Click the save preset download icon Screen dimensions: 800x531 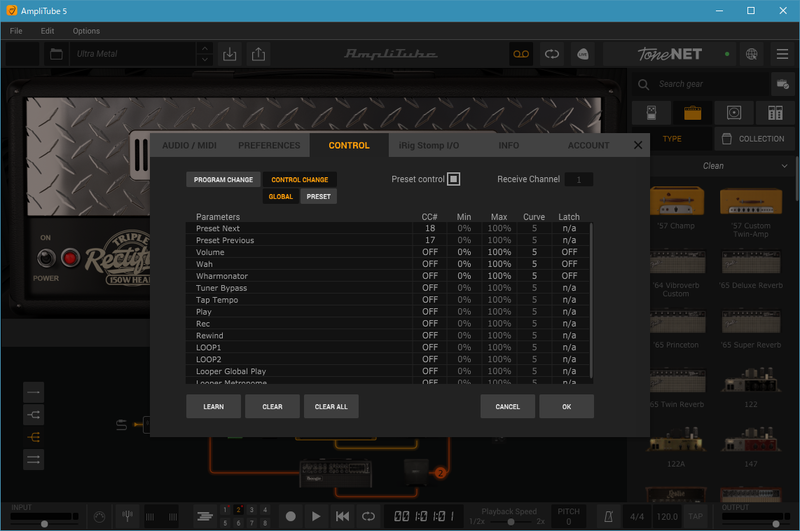click(x=230, y=54)
